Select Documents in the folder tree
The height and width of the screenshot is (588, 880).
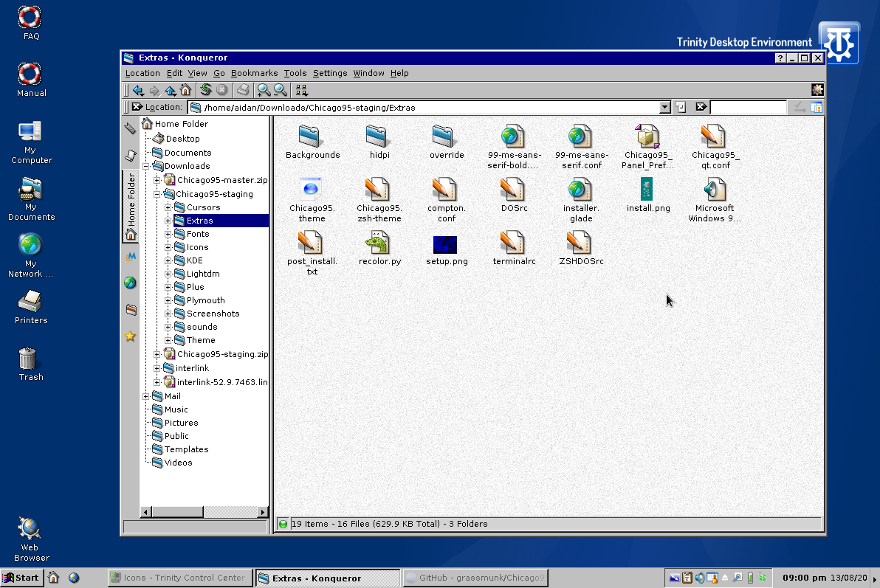click(182, 153)
